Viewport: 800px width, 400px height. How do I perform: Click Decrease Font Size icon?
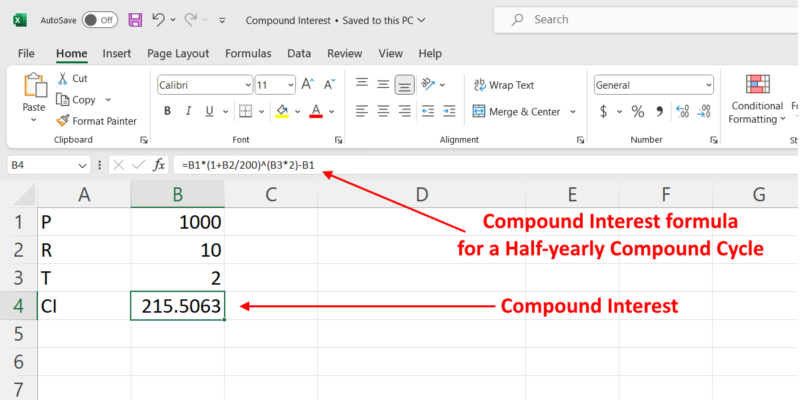[x=330, y=85]
